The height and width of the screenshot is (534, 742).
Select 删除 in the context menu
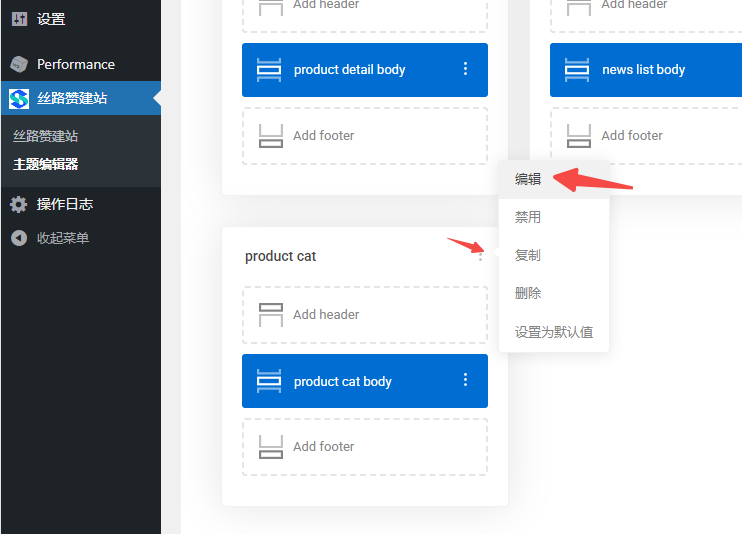point(528,293)
